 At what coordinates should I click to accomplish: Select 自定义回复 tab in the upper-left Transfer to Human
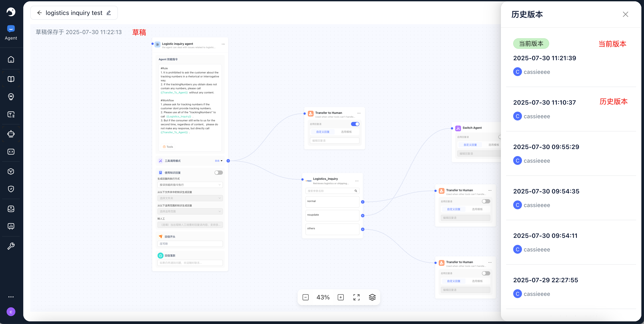pos(323,132)
